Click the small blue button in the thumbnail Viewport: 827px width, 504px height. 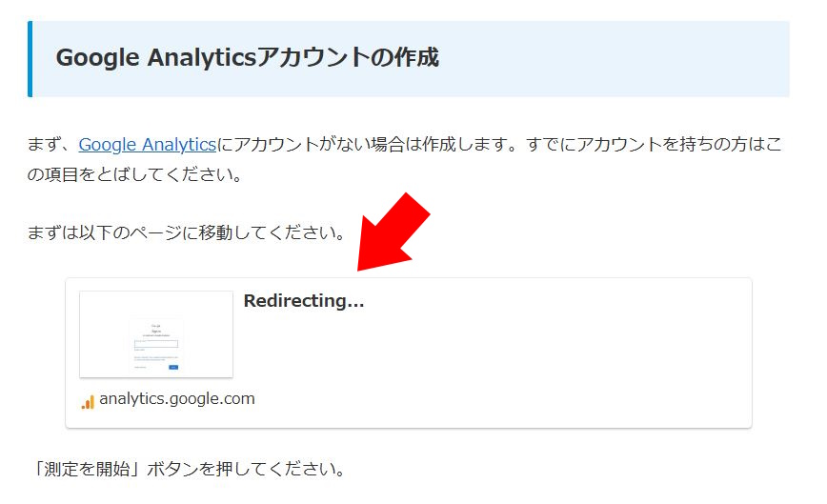(x=173, y=367)
